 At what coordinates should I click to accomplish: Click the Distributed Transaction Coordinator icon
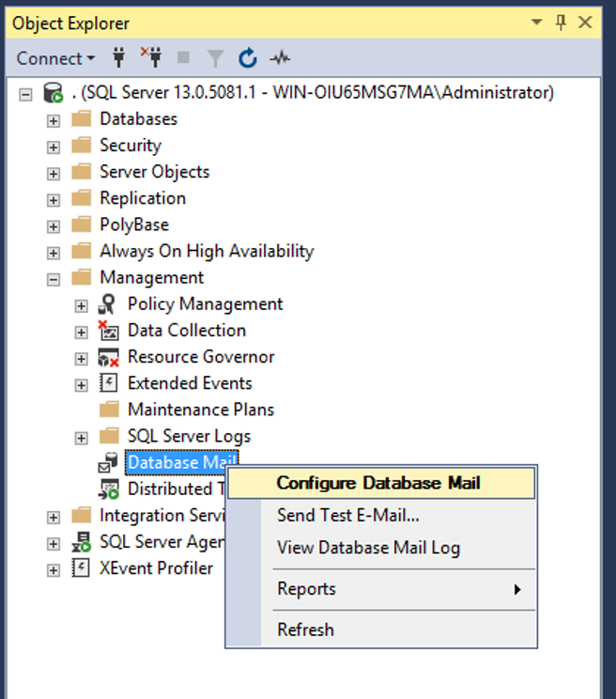click(x=109, y=489)
